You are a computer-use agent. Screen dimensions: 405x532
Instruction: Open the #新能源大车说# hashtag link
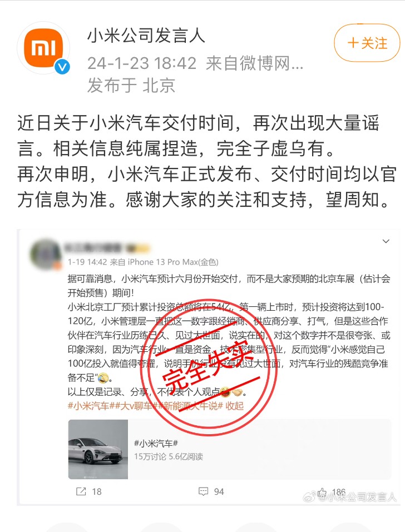pyautogui.click(x=190, y=406)
